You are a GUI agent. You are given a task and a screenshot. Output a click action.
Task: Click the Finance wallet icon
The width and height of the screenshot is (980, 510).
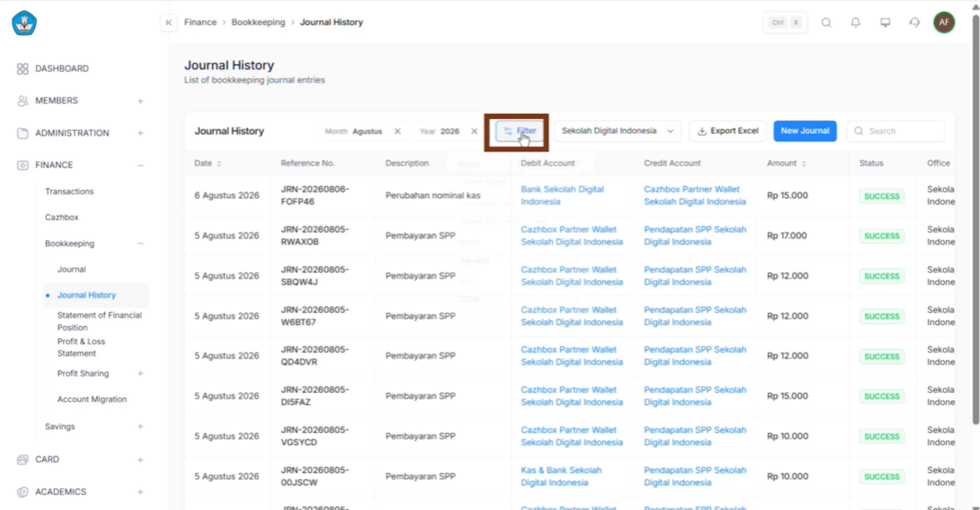22,165
